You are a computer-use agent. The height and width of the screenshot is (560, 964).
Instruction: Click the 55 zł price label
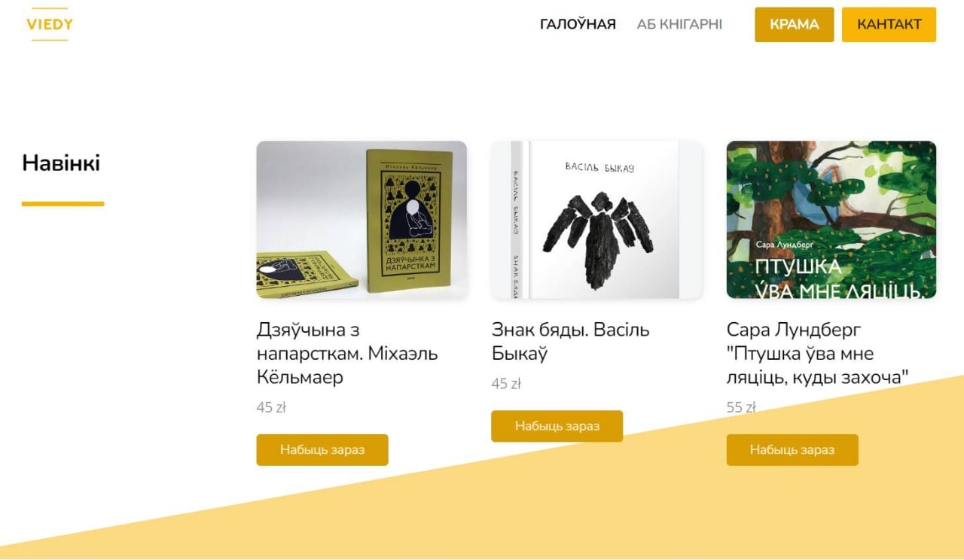click(x=741, y=407)
